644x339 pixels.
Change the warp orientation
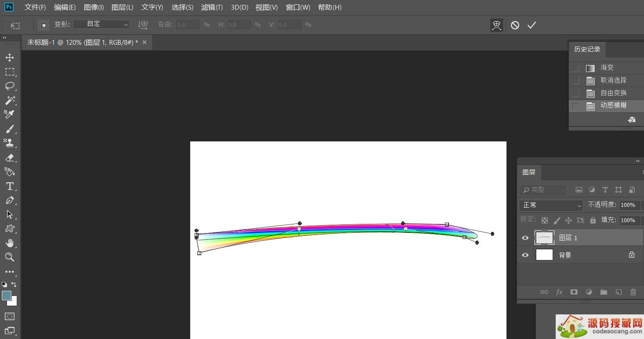click(143, 25)
